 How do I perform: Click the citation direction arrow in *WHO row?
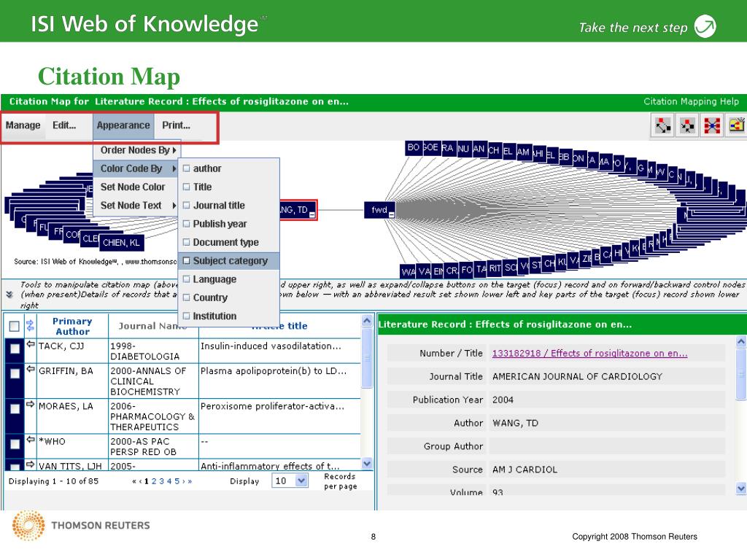[31, 440]
